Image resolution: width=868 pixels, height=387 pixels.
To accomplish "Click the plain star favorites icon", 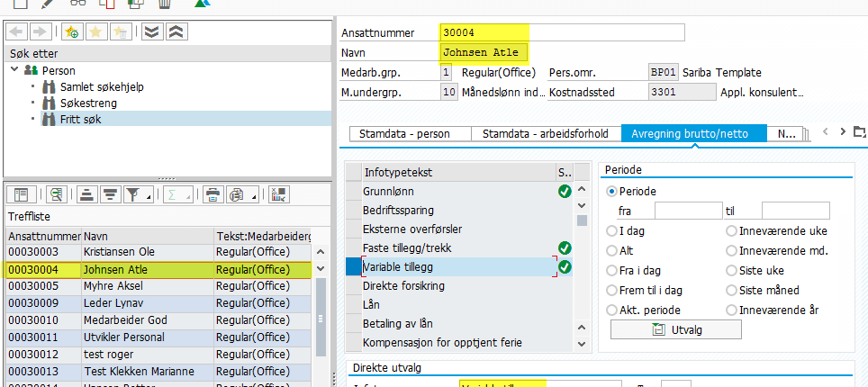I will point(95,32).
